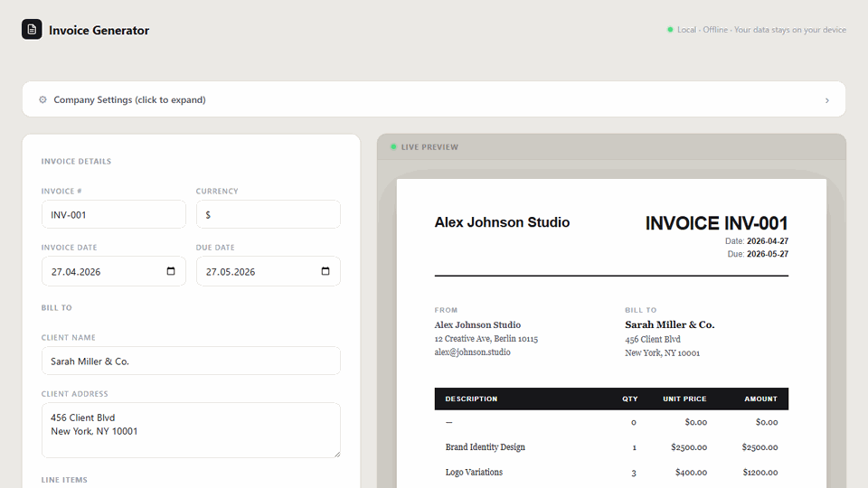Click the Client Address textarea resize handle
The image size is (868, 488).
pyautogui.click(x=336, y=454)
